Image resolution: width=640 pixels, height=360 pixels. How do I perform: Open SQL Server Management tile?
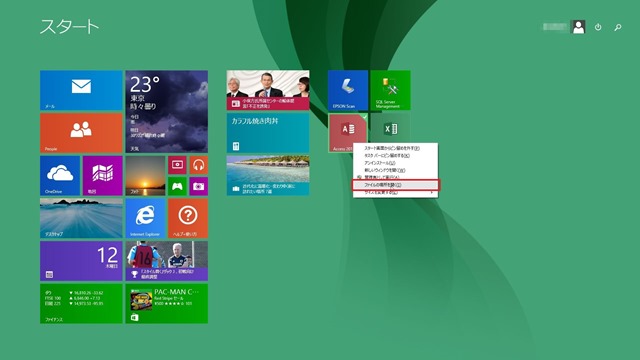coord(391,90)
